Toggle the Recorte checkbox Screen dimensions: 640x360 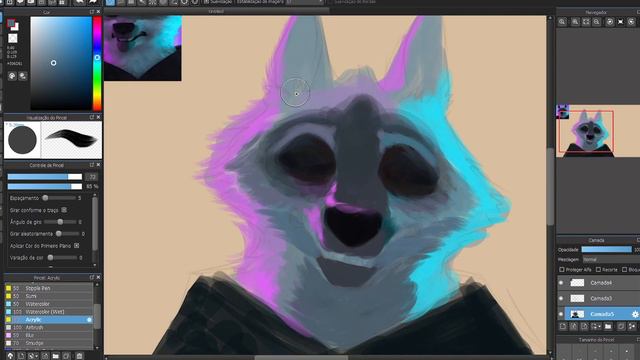point(598,269)
